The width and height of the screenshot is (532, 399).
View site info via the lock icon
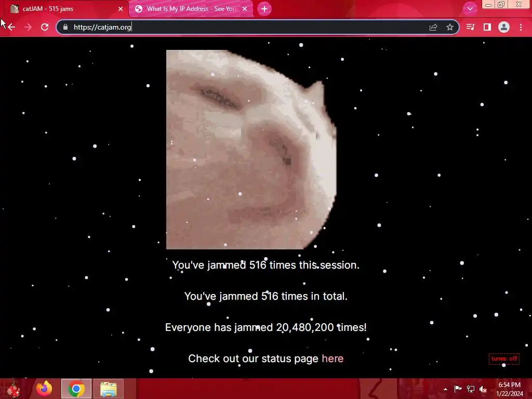[x=65, y=27]
